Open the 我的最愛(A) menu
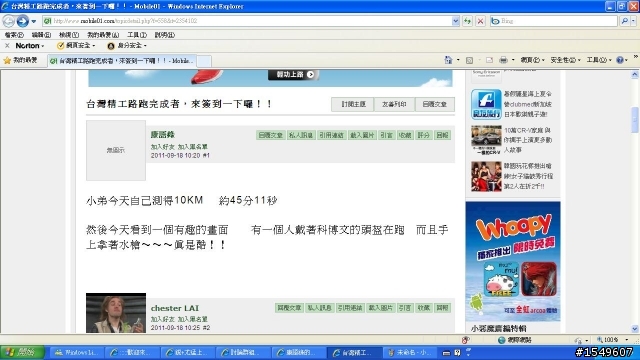The width and height of the screenshot is (640, 360). pos(103,35)
